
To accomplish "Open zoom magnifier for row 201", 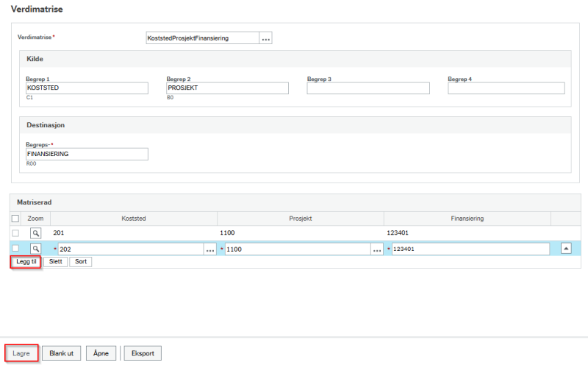I will point(35,233).
